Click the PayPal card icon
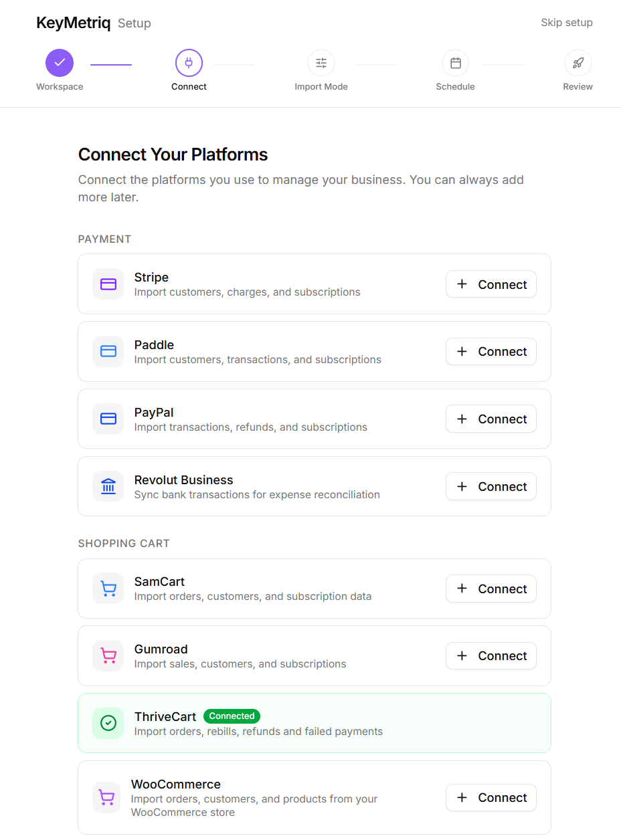 [x=108, y=419]
